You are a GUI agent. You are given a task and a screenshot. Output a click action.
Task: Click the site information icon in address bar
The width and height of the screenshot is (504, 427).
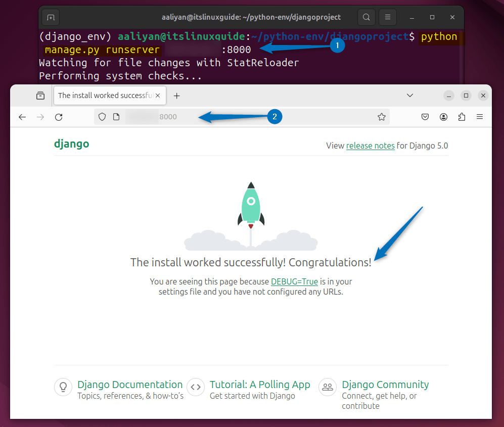pyautogui.click(x=116, y=117)
